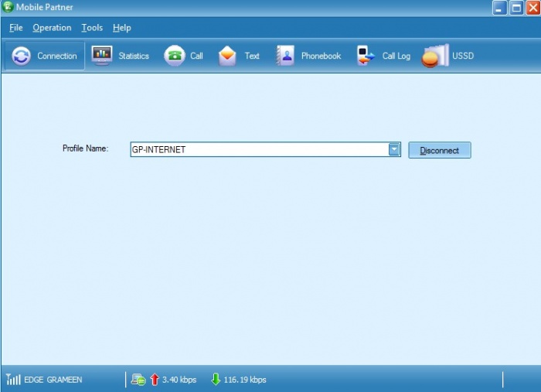This screenshot has height=392, width=541.
Task: Open the Call Log icon
Action: point(366,56)
